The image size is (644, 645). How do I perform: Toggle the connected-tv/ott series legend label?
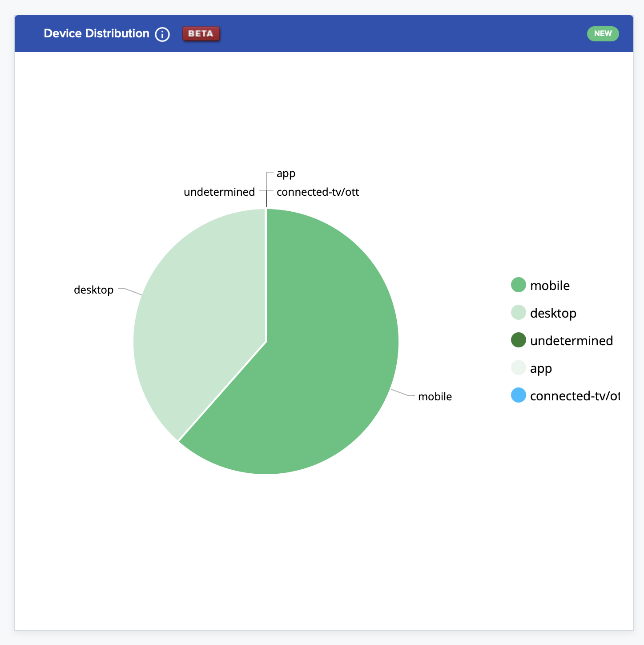point(575,396)
